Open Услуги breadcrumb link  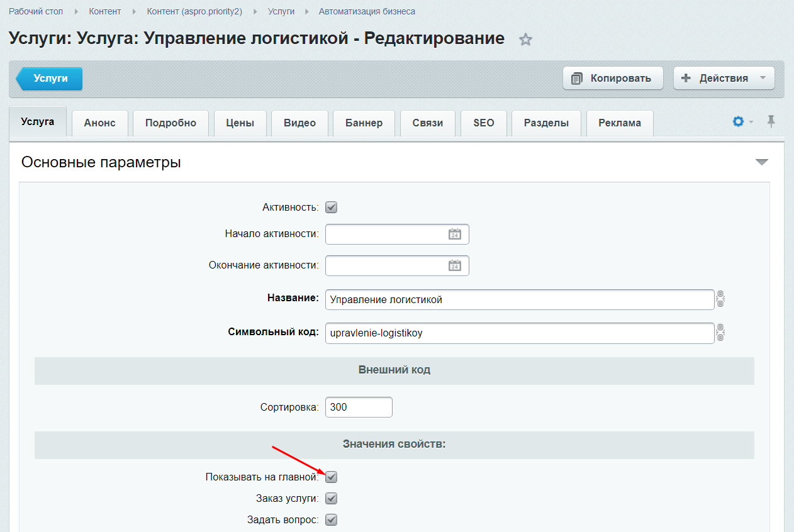[281, 11]
